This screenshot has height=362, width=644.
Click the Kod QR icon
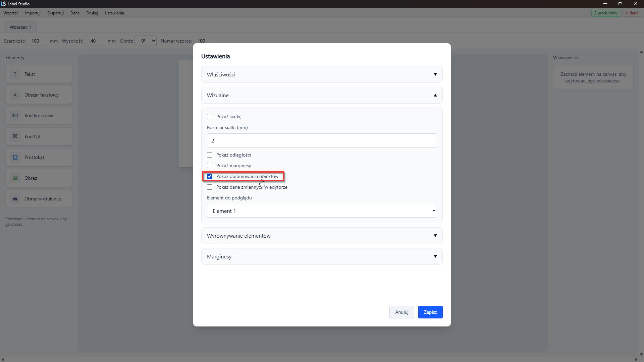click(x=15, y=136)
